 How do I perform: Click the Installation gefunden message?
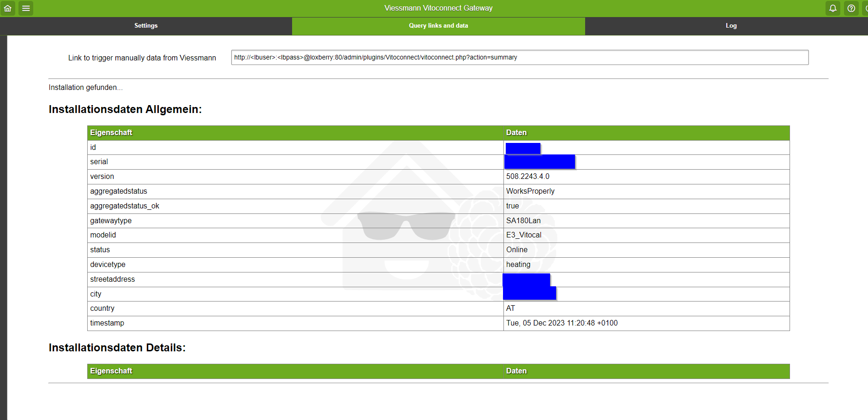(x=86, y=88)
